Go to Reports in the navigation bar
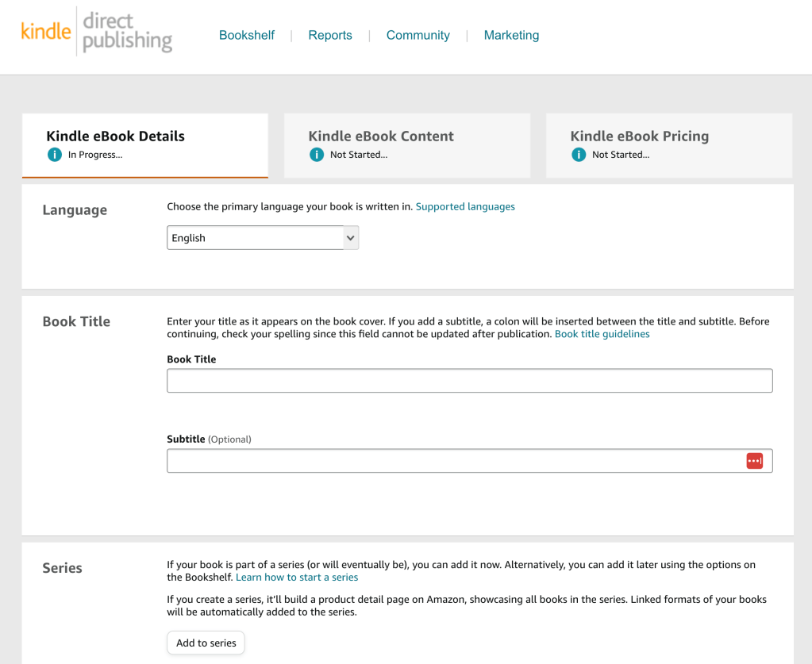The width and height of the screenshot is (812, 664). tap(330, 35)
